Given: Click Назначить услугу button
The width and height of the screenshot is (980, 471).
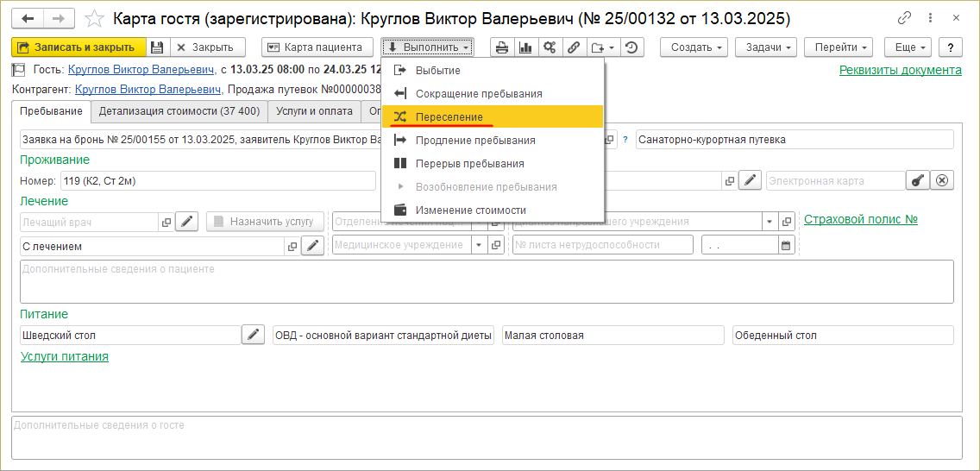Looking at the screenshot, I should tap(266, 221).
